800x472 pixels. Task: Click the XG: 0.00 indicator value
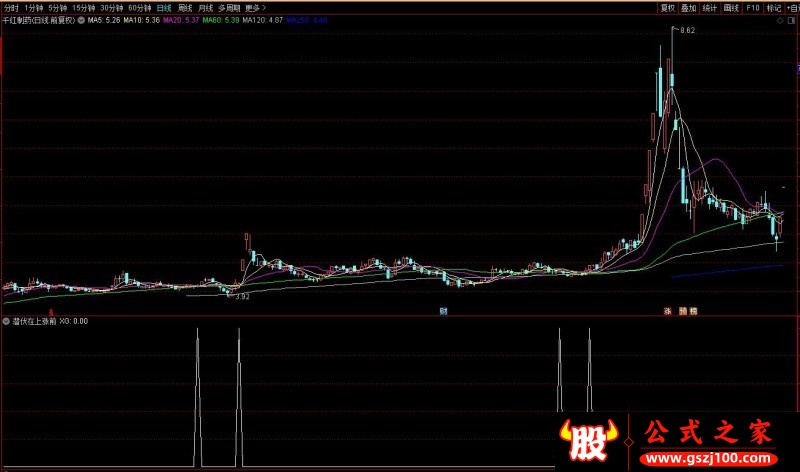coord(73,321)
